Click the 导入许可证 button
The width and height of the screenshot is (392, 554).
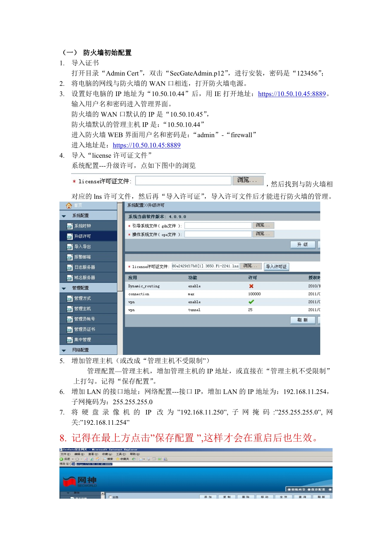pyautogui.click(x=276, y=267)
